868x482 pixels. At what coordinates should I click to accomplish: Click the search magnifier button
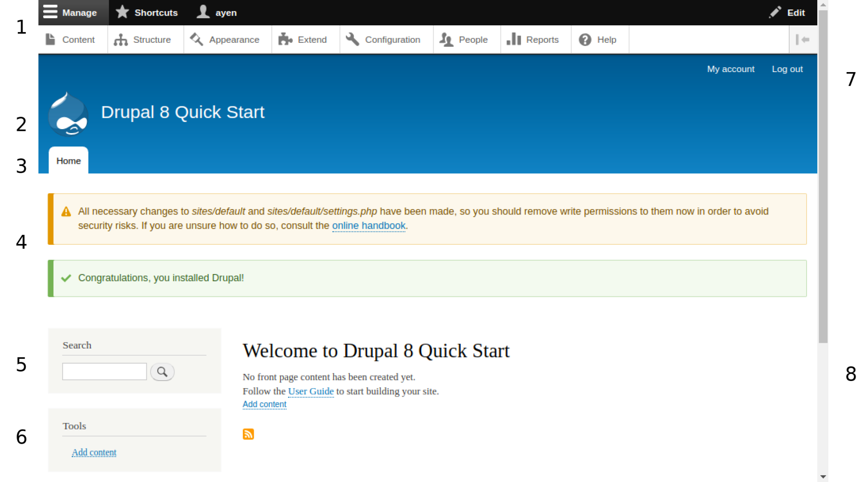tap(162, 372)
